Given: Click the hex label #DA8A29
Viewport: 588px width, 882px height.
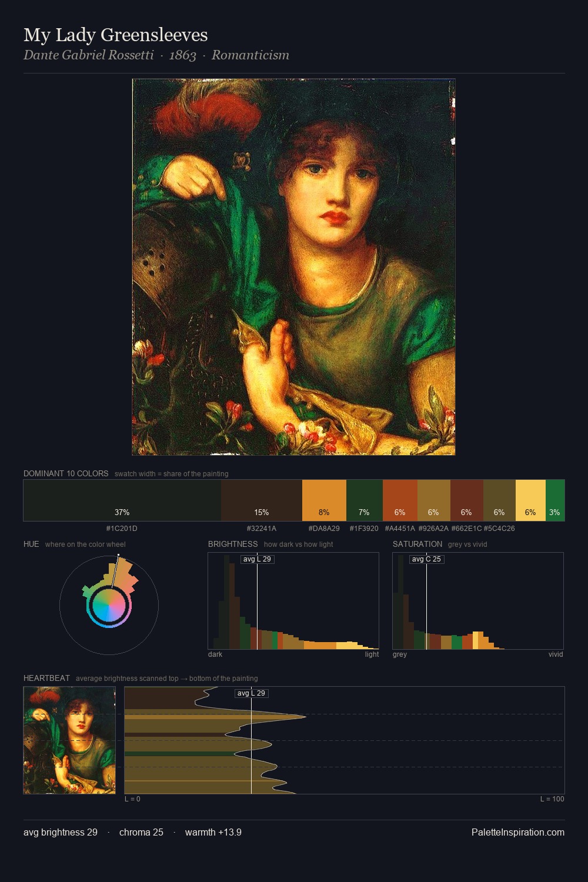Looking at the screenshot, I should pyautogui.click(x=324, y=529).
